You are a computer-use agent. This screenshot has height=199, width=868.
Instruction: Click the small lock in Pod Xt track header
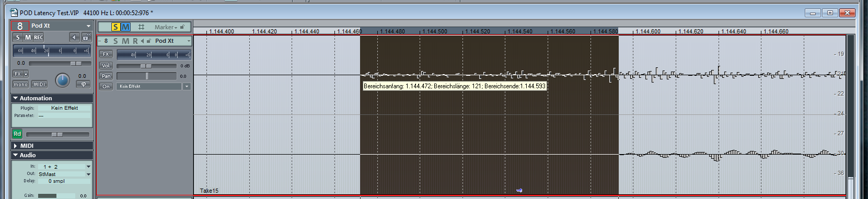tap(149, 41)
